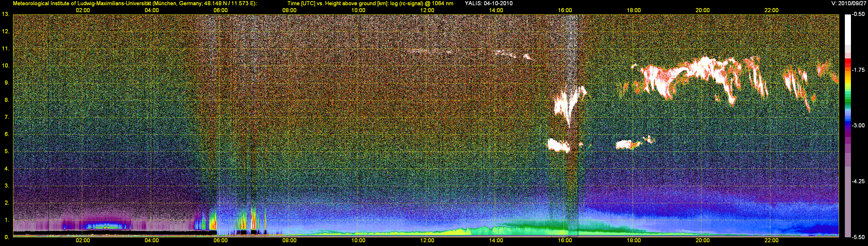The width and height of the screenshot is (868, 246).
Task: Click the 7 km height axis label
Action: click(x=6, y=117)
